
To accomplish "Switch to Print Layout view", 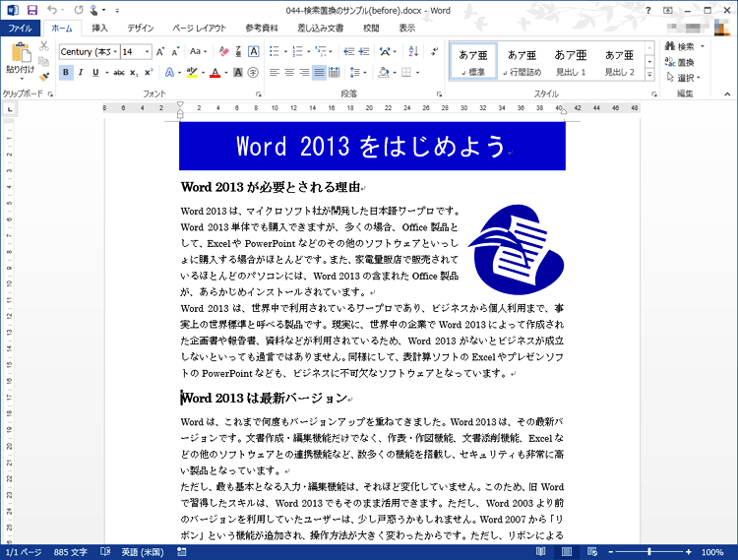I will (x=567, y=552).
